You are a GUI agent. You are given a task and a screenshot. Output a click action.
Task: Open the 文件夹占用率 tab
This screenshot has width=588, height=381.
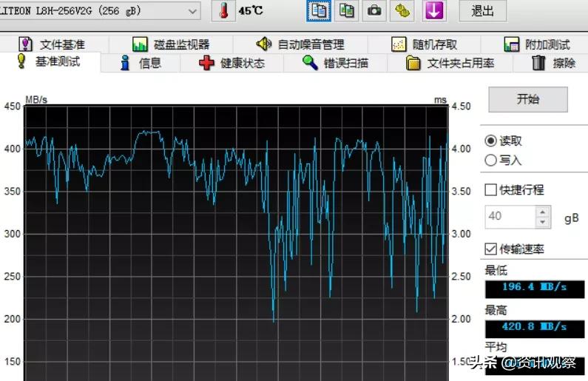tap(450, 63)
